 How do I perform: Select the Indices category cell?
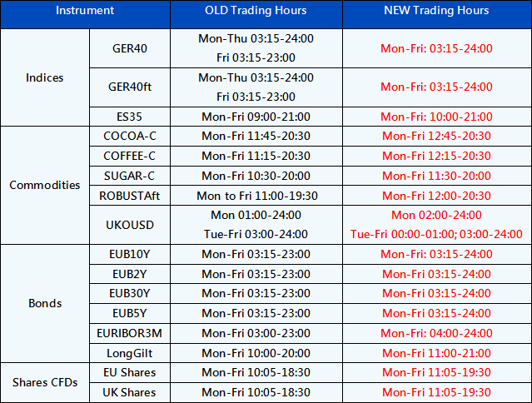[x=45, y=78]
